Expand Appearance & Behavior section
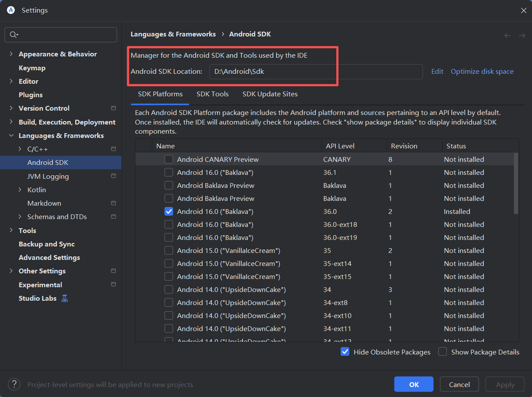 [x=11, y=54]
